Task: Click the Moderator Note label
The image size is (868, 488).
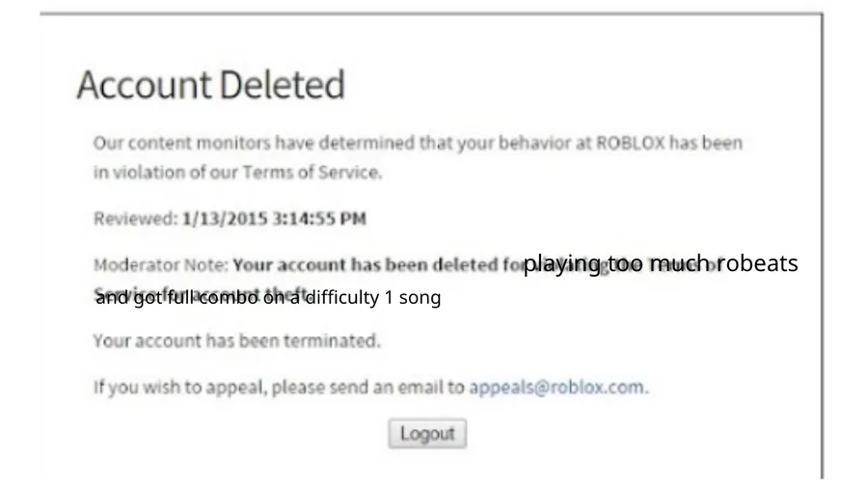Action: (x=160, y=264)
